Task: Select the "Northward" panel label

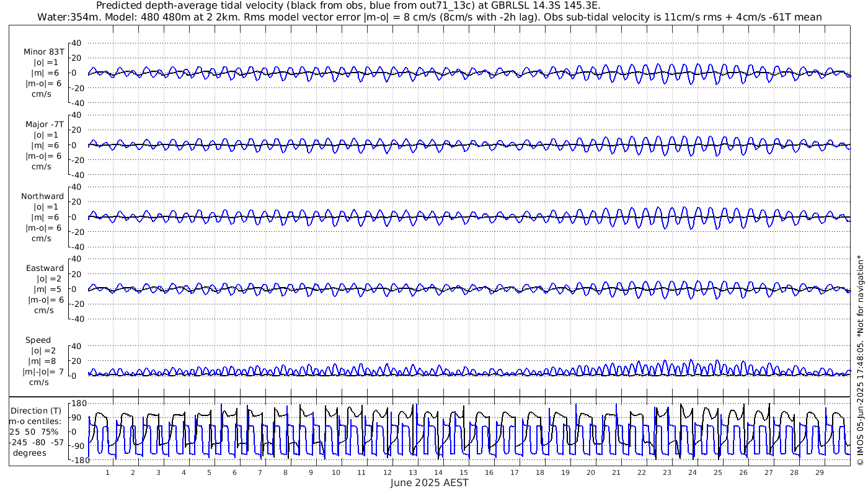Action: click(42, 197)
